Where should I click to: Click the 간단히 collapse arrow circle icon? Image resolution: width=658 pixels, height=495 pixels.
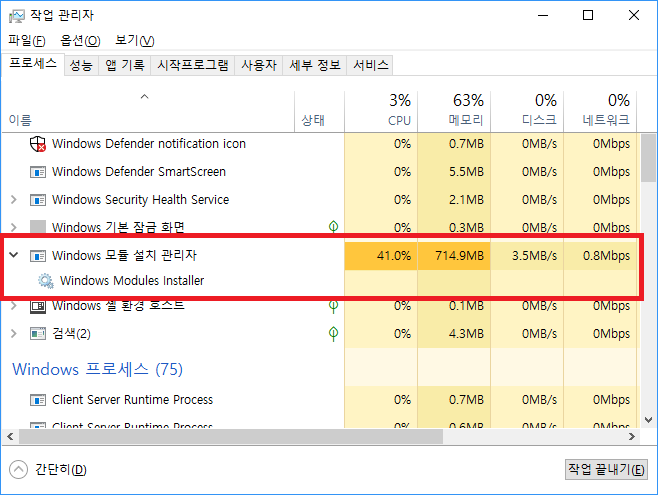[x=18, y=469]
